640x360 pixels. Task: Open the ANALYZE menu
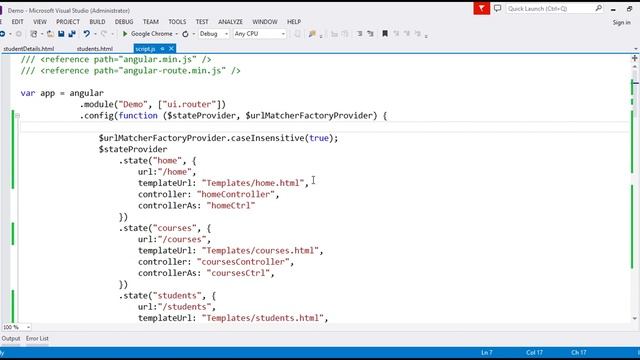(230, 22)
